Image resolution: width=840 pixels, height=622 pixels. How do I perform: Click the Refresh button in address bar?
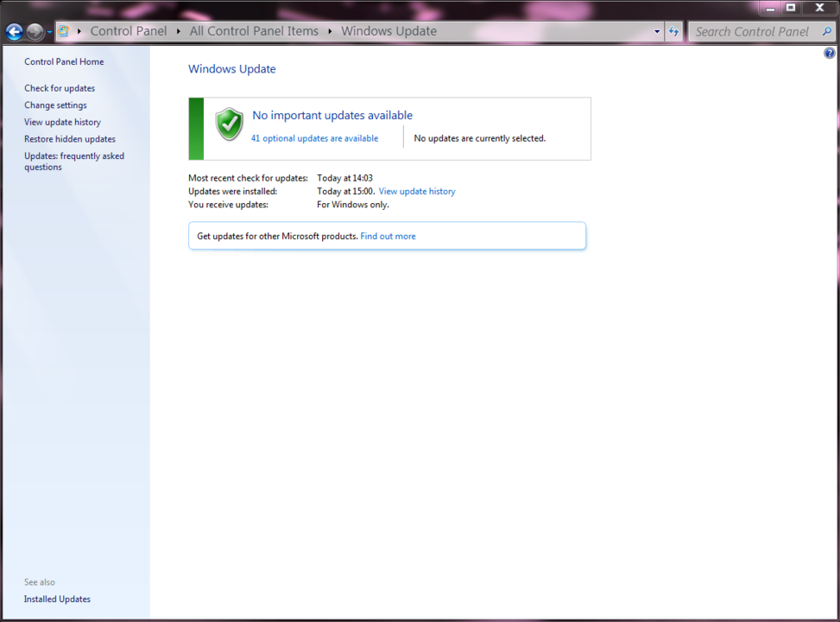[x=674, y=32]
